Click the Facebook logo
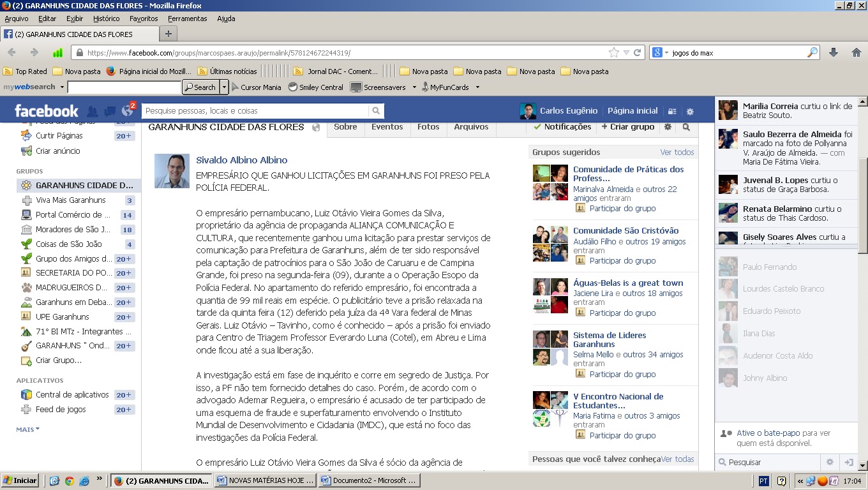868x490 pixels. tap(46, 111)
